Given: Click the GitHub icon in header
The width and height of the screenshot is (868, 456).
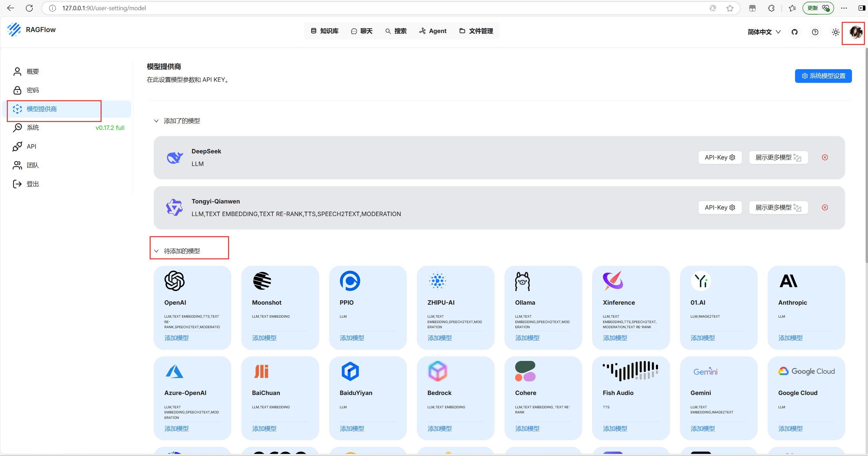Looking at the screenshot, I should coord(794,32).
